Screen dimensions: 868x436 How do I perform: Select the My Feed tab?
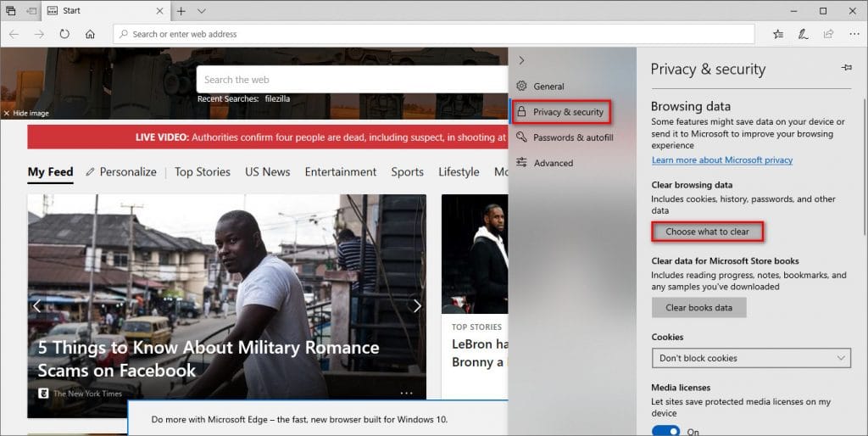[x=50, y=171]
